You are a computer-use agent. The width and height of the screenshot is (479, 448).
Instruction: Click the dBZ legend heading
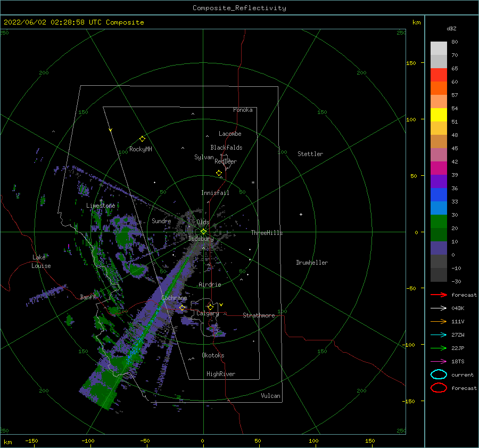click(x=451, y=28)
